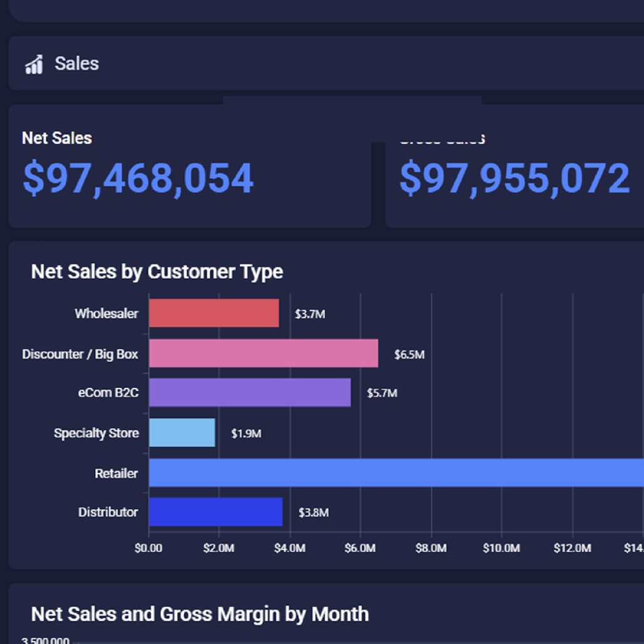The width and height of the screenshot is (644, 644).
Task: Click the Net Sales value $97,468,054
Action: coord(138,178)
